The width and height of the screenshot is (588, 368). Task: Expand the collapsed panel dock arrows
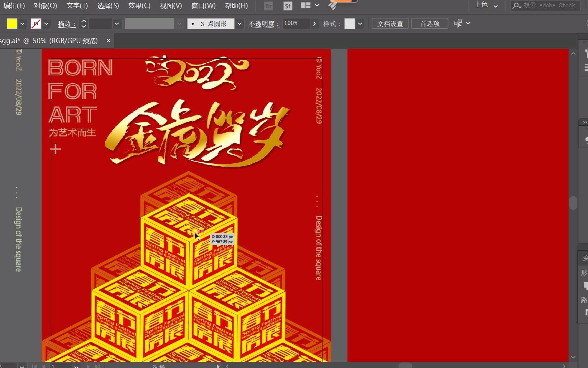point(585,122)
